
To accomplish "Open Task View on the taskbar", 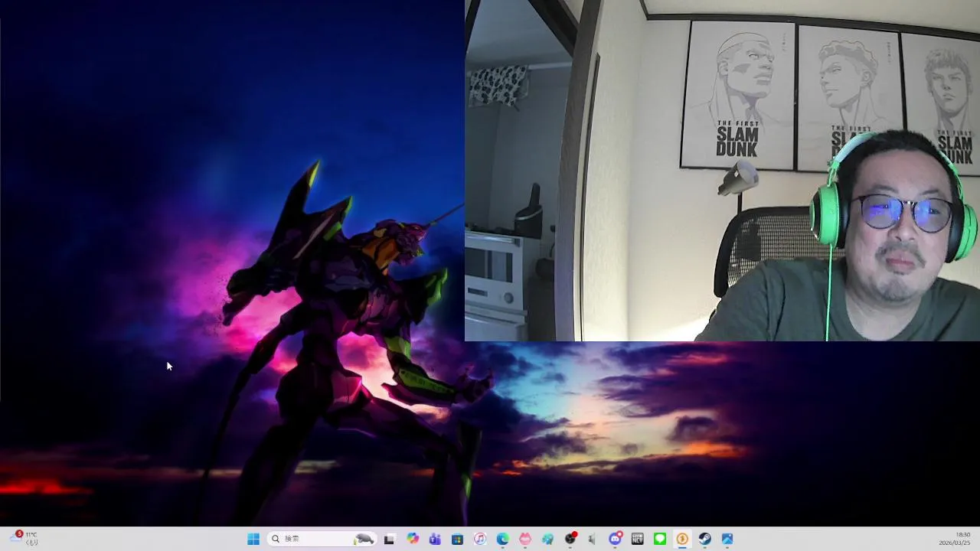I will coord(389,539).
